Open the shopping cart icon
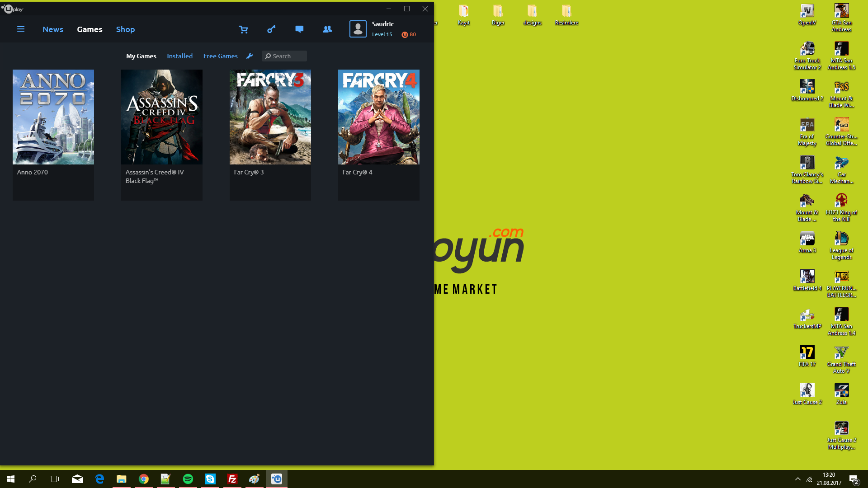This screenshot has width=868, height=488. tap(243, 29)
